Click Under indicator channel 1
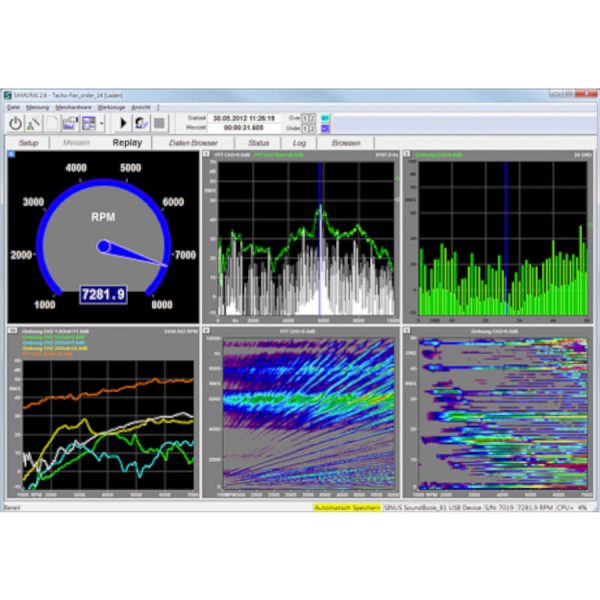This screenshot has width=600, height=600. (x=305, y=129)
